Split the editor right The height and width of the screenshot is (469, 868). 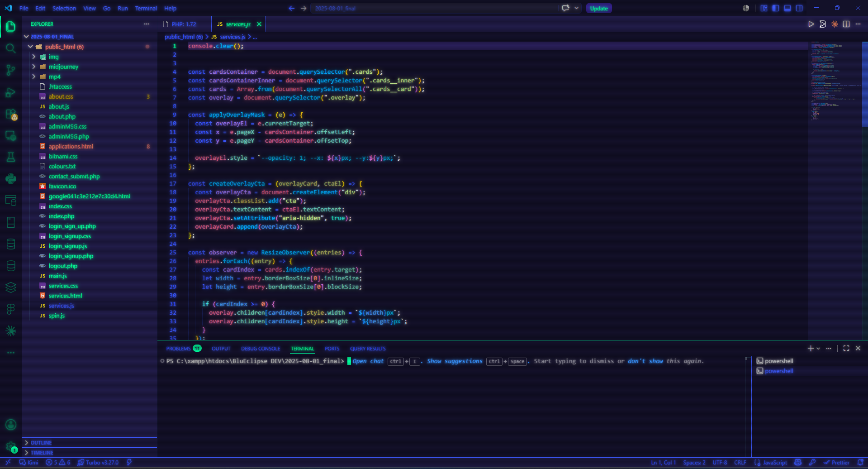point(846,24)
